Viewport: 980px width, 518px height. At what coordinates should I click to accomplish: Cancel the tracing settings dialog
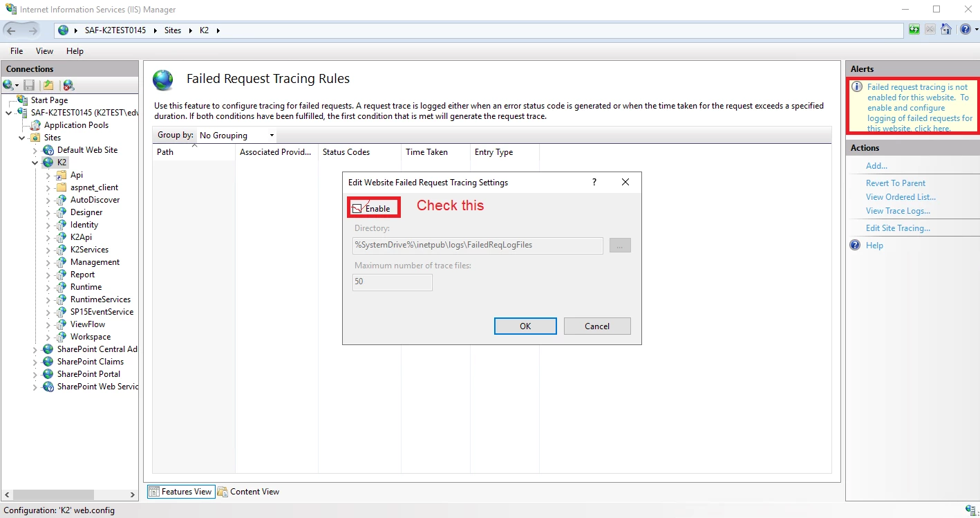(597, 326)
